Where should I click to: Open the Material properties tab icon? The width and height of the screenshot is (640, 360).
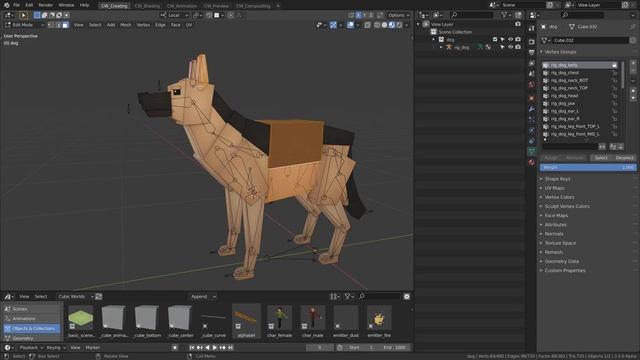pos(531,162)
